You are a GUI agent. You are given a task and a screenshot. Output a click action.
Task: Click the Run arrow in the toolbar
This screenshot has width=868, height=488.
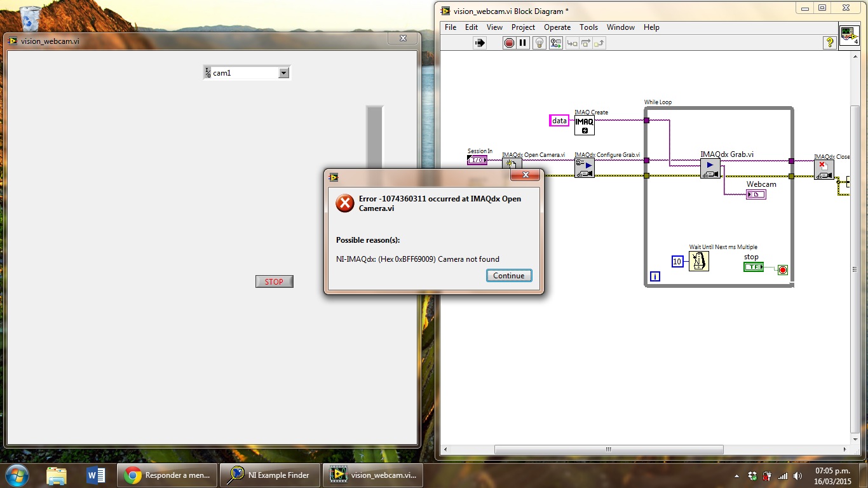pos(480,43)
